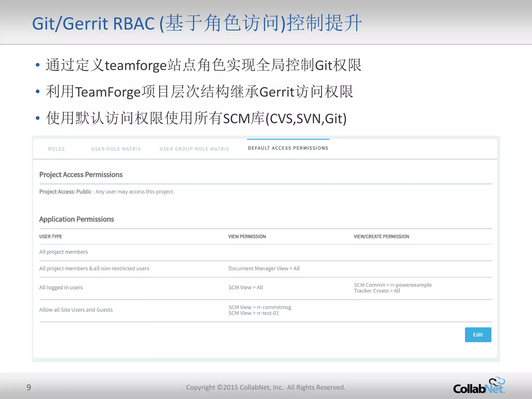532x399 pixels.
Task: Click the bullet mentioning teamforge站点角色
Action: pyautogui.click(x=203, y=65)
